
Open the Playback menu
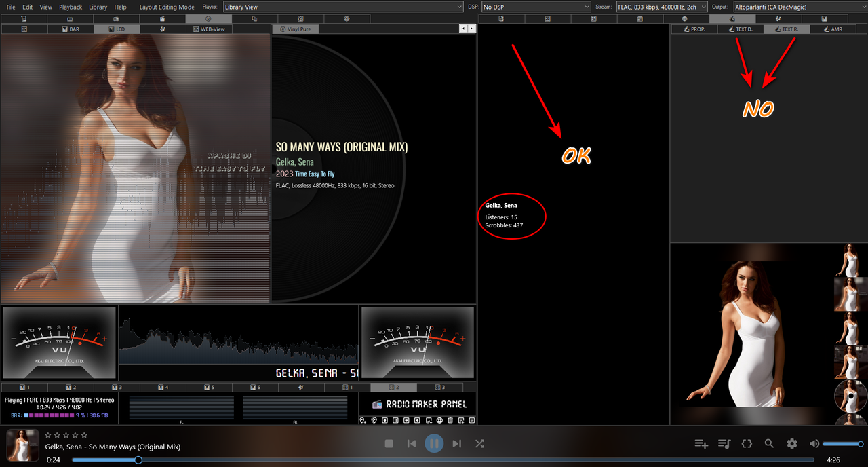coord(71,7)
